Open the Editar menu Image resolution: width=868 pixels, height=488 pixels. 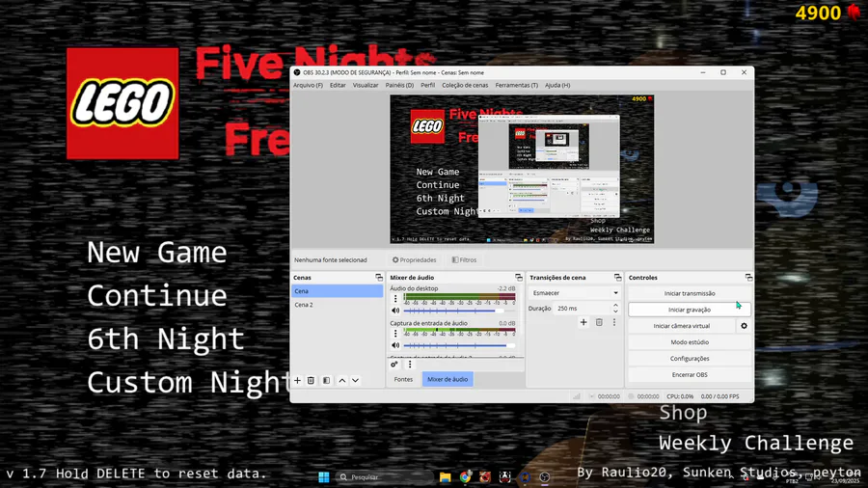[338, 85]
